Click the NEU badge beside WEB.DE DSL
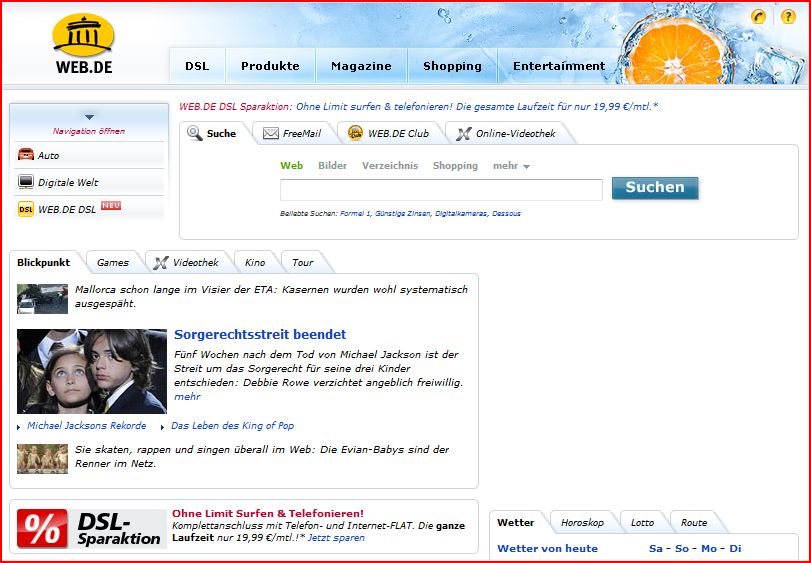This screenshot has width=811, height=563. [x=111, y=205]
